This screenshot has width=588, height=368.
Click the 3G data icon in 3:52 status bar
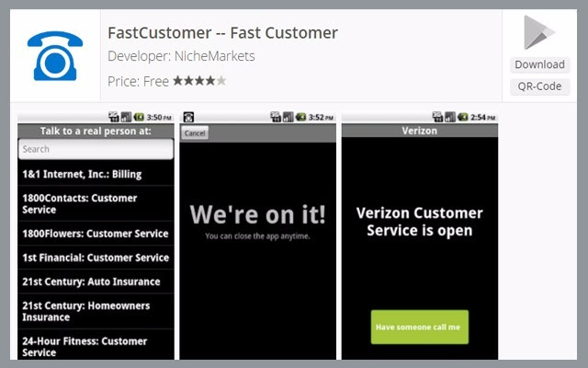click(x=276, y=117)
